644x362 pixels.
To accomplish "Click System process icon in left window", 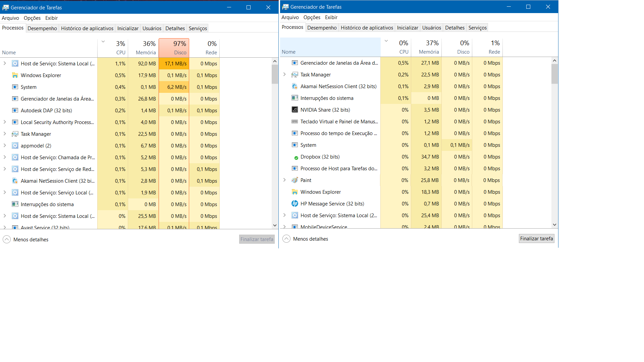I will point(15,87).
